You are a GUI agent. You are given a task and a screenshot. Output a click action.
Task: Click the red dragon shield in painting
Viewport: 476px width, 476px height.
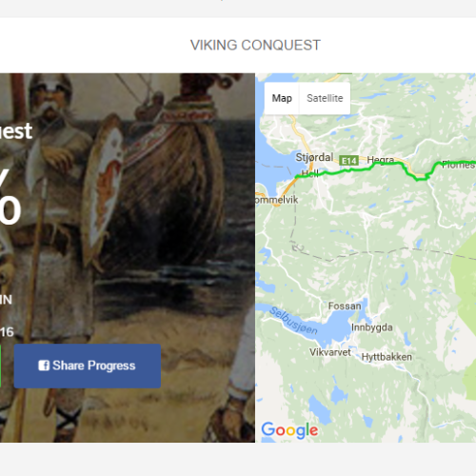coord(104,184)
